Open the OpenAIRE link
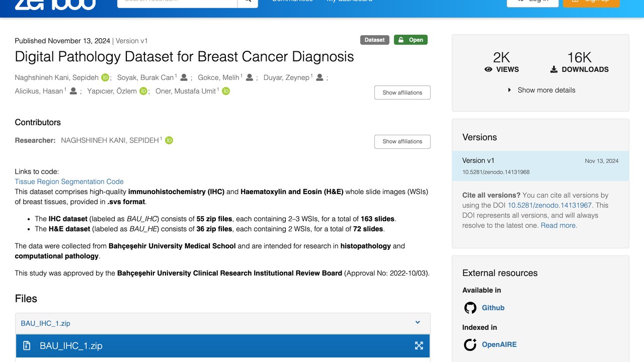This screenshot has width=644, height=362. tap(499, 344)
